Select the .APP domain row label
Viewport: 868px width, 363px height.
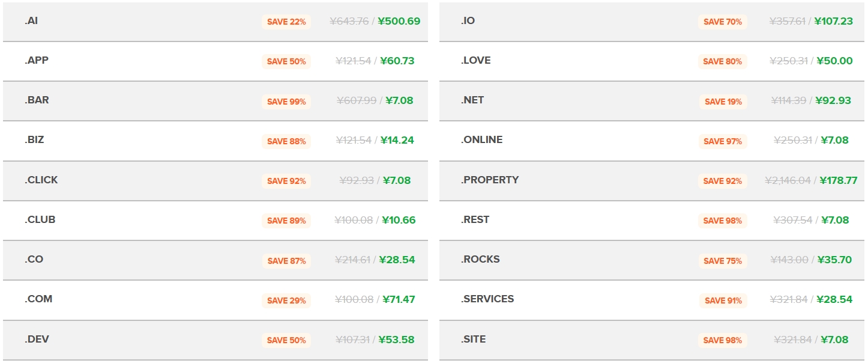coord(37,61)
